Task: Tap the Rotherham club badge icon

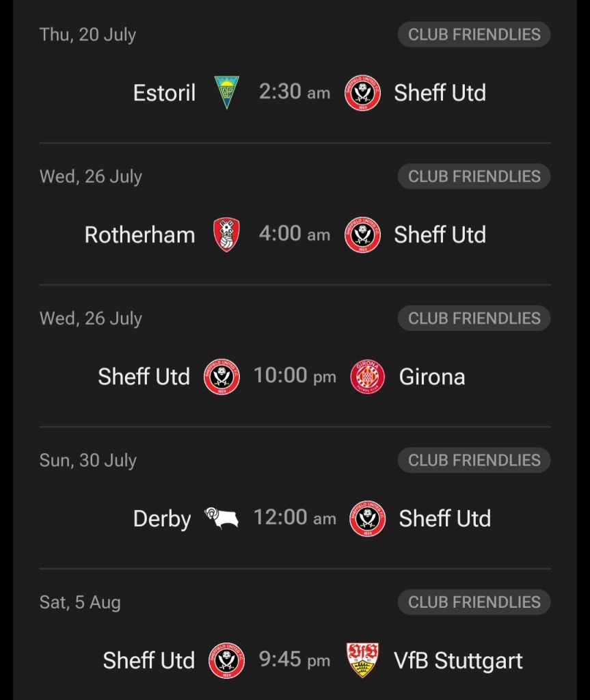Action: tap(226, 234)
